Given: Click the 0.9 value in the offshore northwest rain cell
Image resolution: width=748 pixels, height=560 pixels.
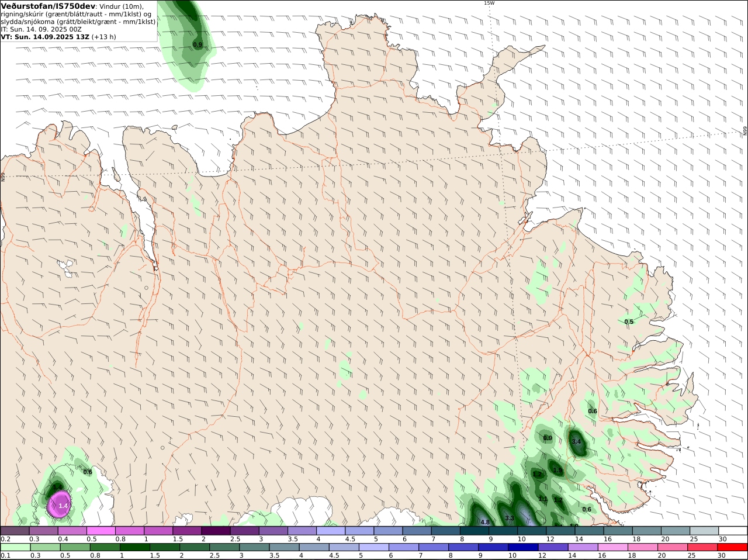Looking at the screenshot, I should [x=198, y=44].
